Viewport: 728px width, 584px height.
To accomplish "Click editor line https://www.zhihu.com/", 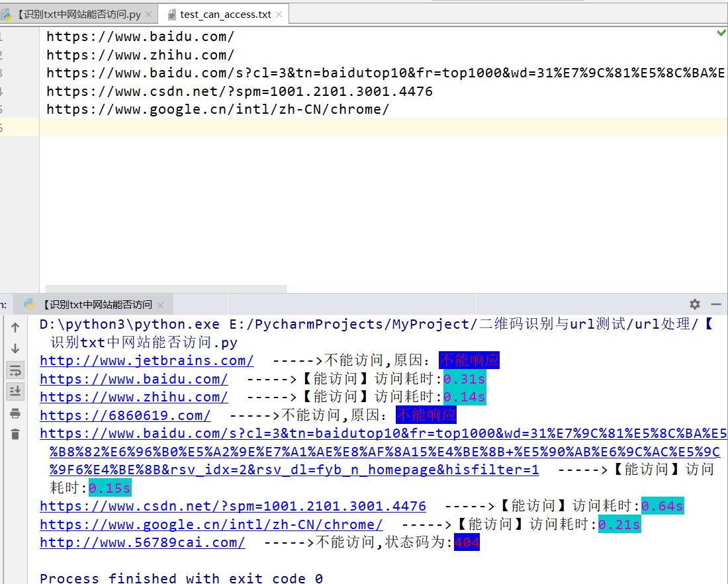I will (140, 55).
